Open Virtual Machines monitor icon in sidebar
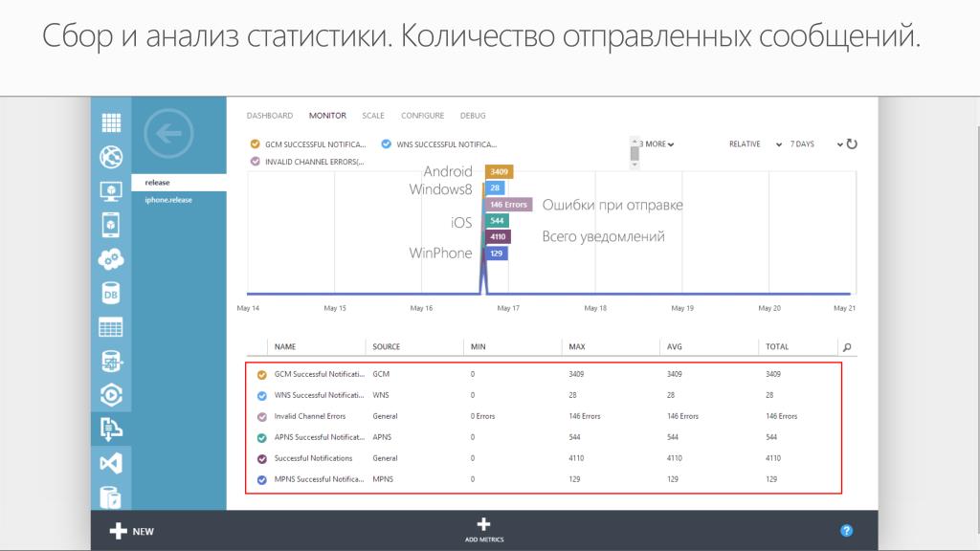The height and width of the screenshot is (551, 980). [111, 191]
